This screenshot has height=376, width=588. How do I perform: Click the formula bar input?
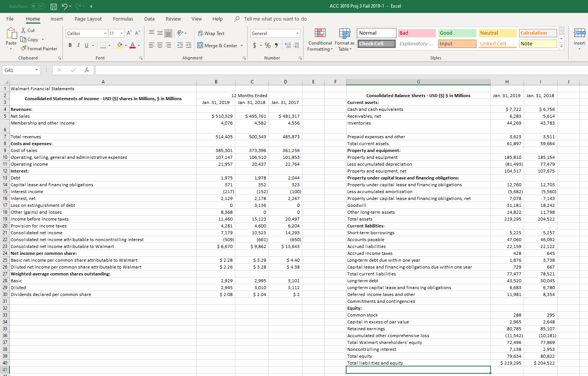(x=341, y=70)
